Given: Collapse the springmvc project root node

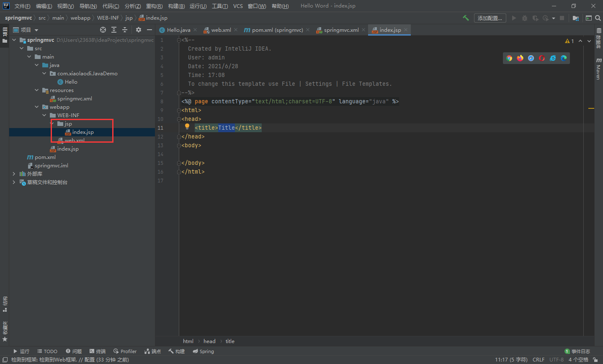Looking at the screenshot, I should click(14, 40).
